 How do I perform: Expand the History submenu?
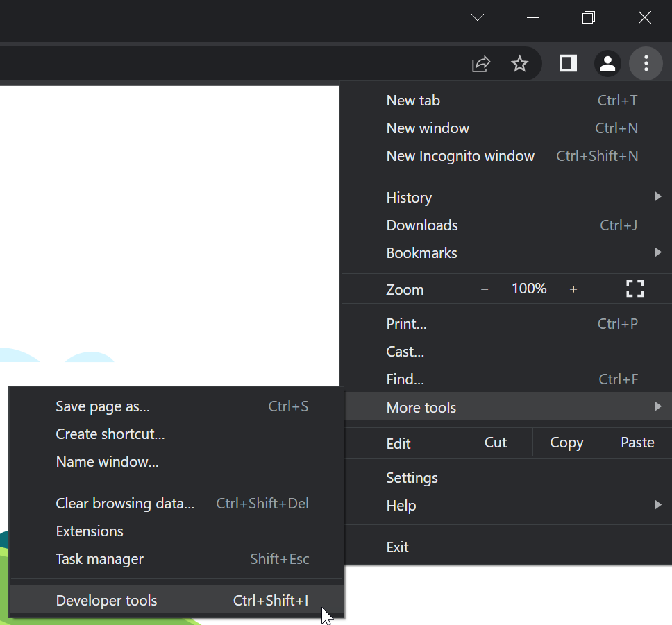[507, 198]
